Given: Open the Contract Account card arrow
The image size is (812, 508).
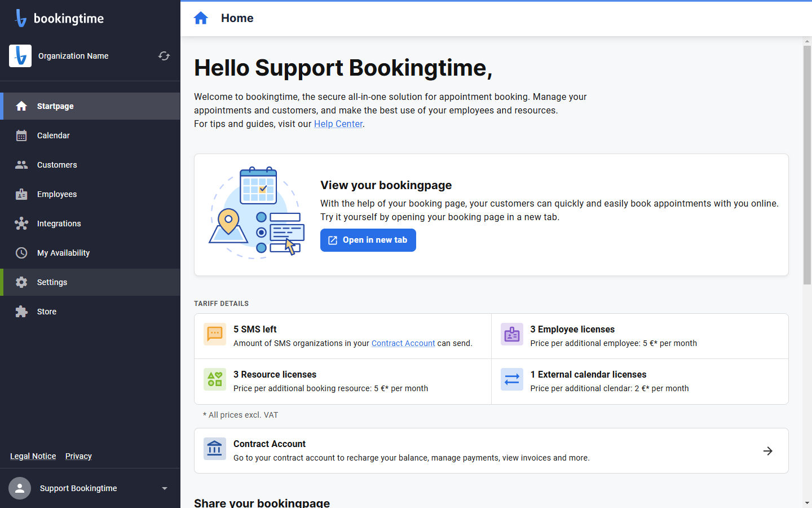Looking at the screenshot, I should click(x=768, y=451).
